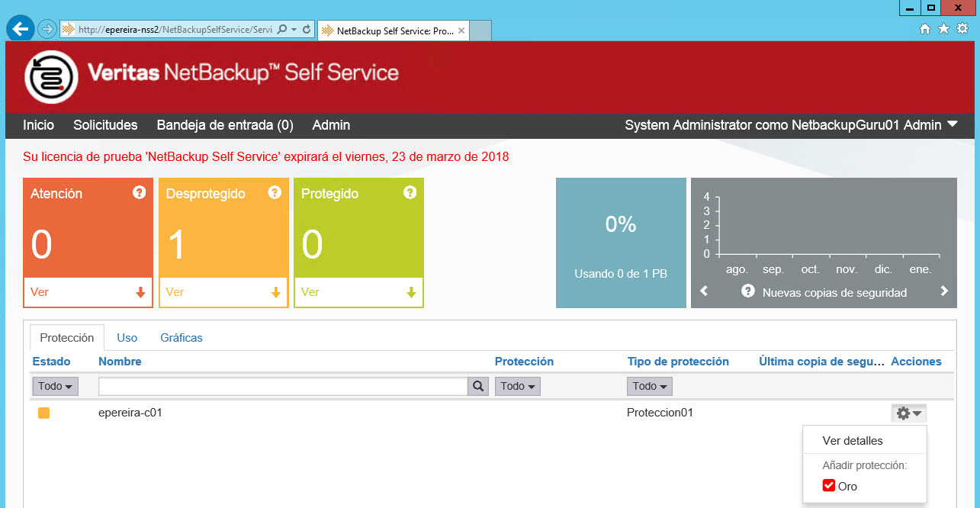Viewport: 980px width, 508px height.
Task: Select the Protección tab
Action: [67, 337]
